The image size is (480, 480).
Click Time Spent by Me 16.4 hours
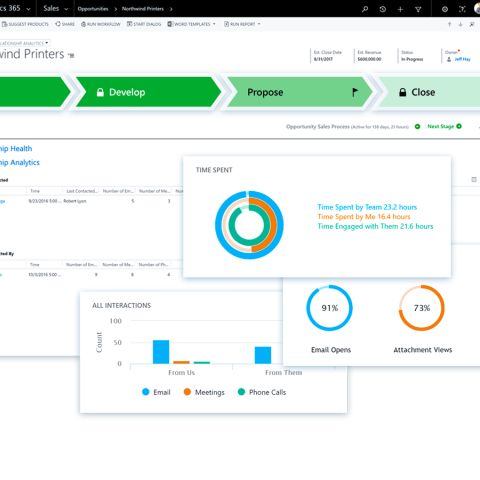pyautogui.click(x=364, y=217)
